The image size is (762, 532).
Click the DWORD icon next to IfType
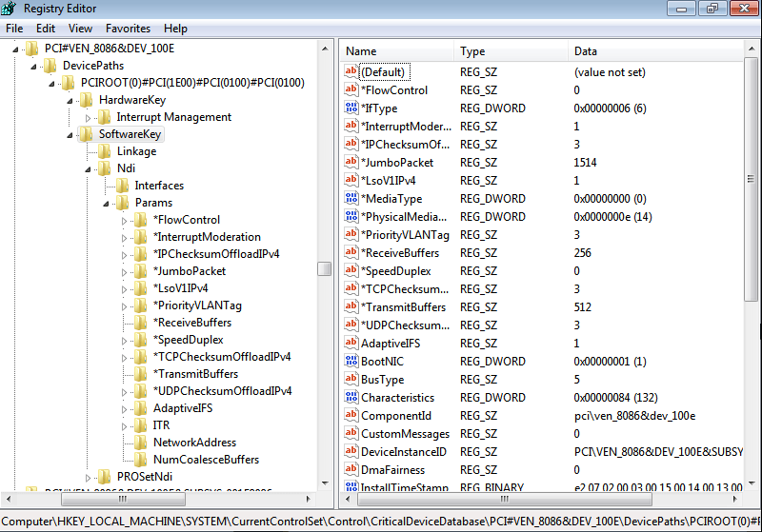(x=351, y=108)
